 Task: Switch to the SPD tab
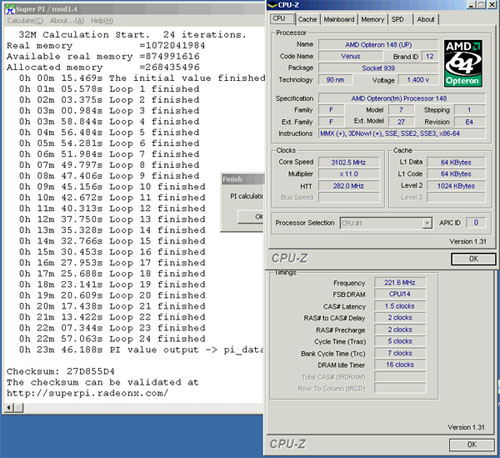[x=397, y=19]
